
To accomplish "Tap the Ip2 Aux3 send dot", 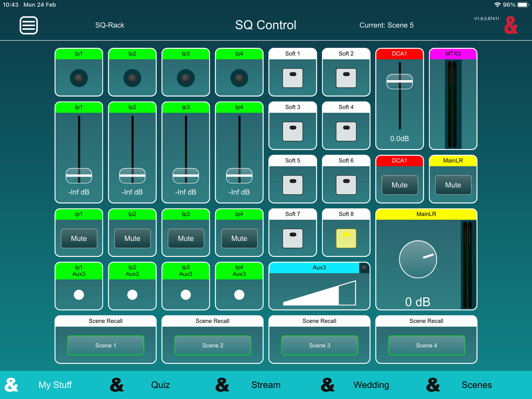I will pyautogui.click(x=132, y=295).
